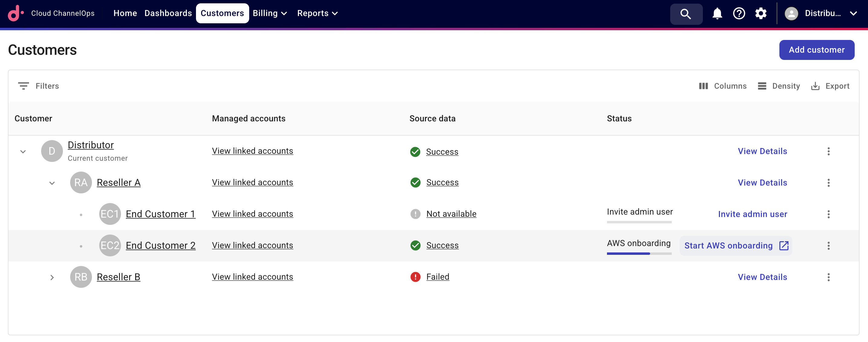Click the settings gear icon
Image resolution: width=868 pixels, height=342 pixels.
(761, 14)
